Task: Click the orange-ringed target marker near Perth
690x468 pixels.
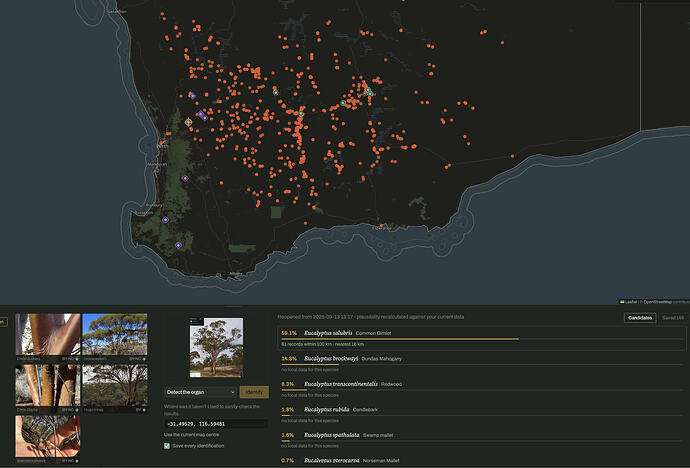Action: tap(188, 122)
